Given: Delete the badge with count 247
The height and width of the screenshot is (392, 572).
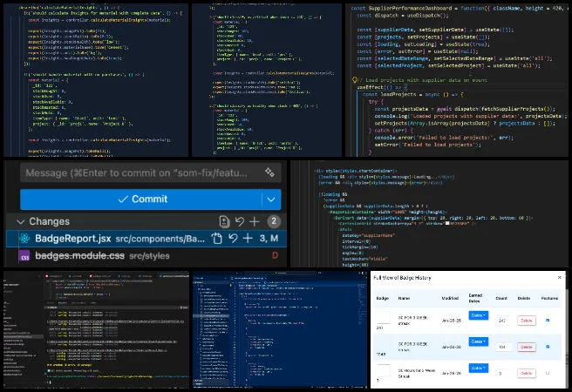Looking at the screenshot, I should (x=527, y=321).
